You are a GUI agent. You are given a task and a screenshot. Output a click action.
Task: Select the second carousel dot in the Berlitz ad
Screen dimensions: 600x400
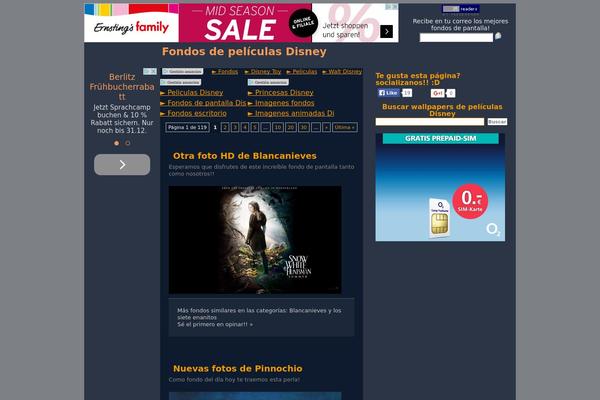(128, 143)
